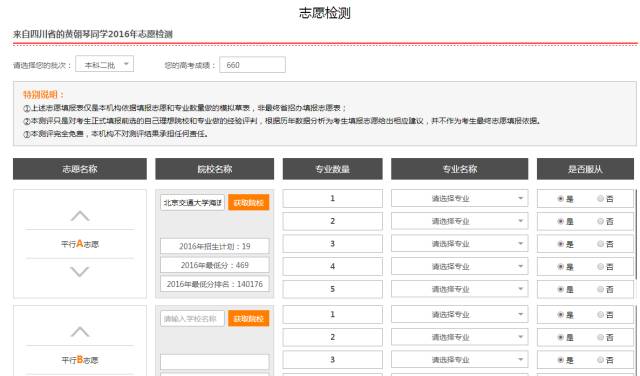The image size is (640, 376).
Task: Open 请选择专业 dropdown for B志愿 major 1
Action: (460, 314)
